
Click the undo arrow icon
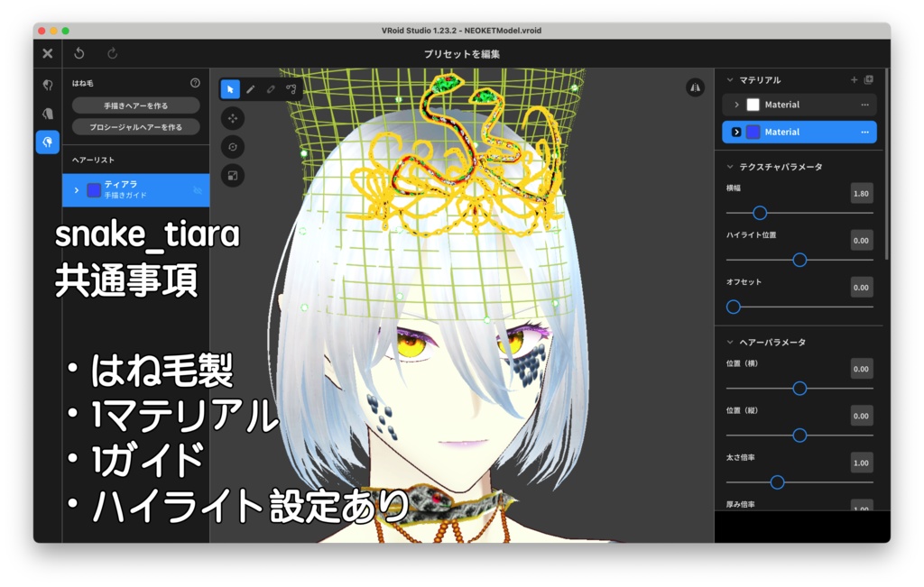coord(79,53)
